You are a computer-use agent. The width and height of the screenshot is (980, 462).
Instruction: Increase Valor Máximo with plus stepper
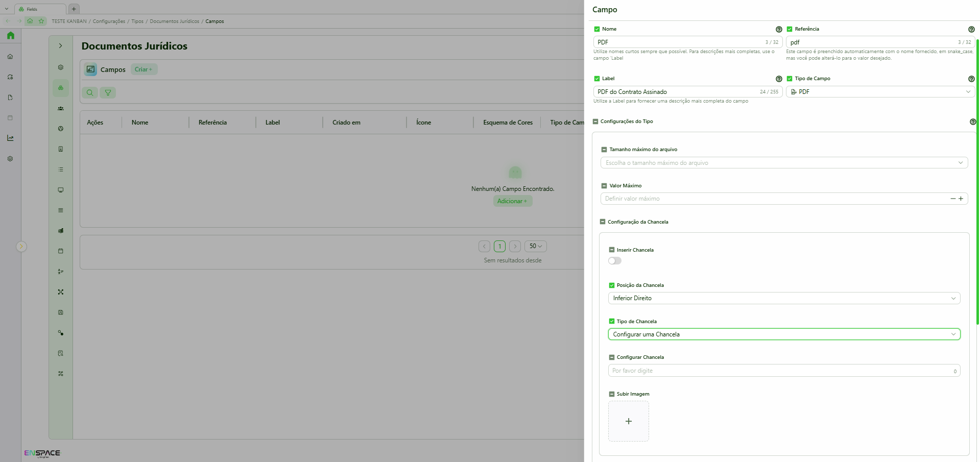pyautogui.click(x=961, y=199)
